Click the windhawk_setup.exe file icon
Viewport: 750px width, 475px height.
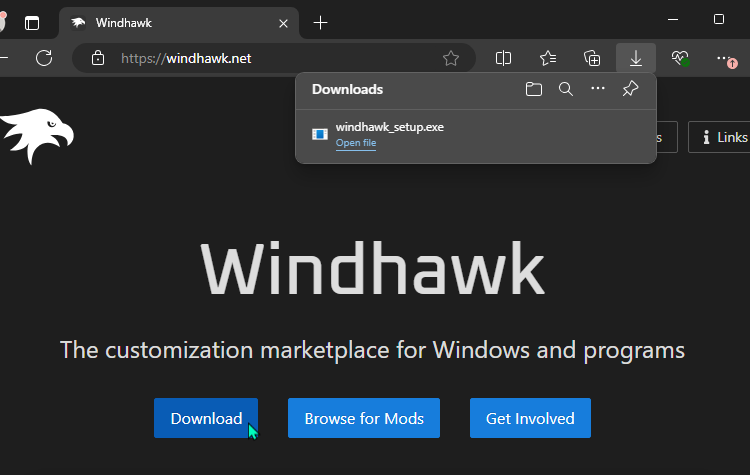click(x=320, y=134)
